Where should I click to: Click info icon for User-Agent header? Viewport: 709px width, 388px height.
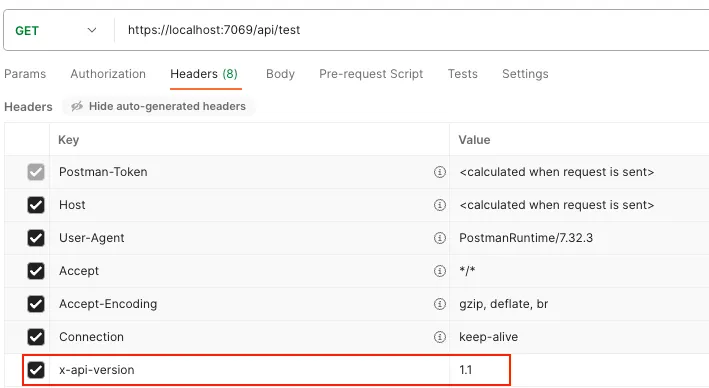pos(440,238)
